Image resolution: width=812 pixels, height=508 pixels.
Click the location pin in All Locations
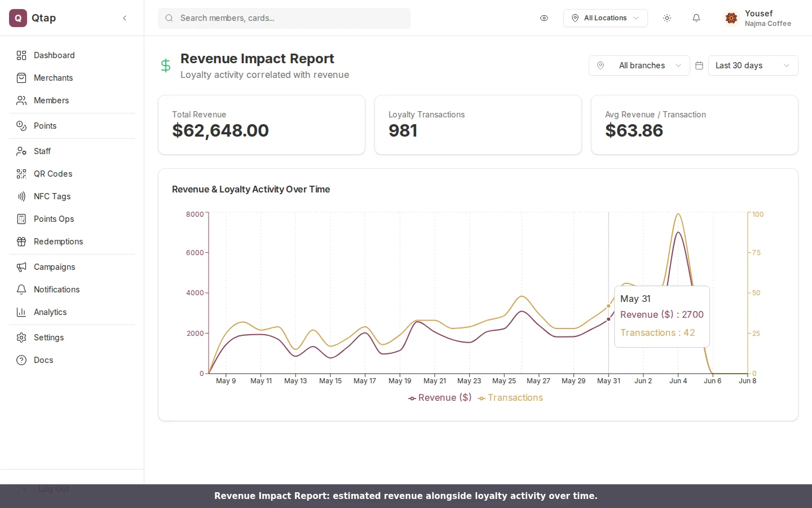tap(575, 18)
